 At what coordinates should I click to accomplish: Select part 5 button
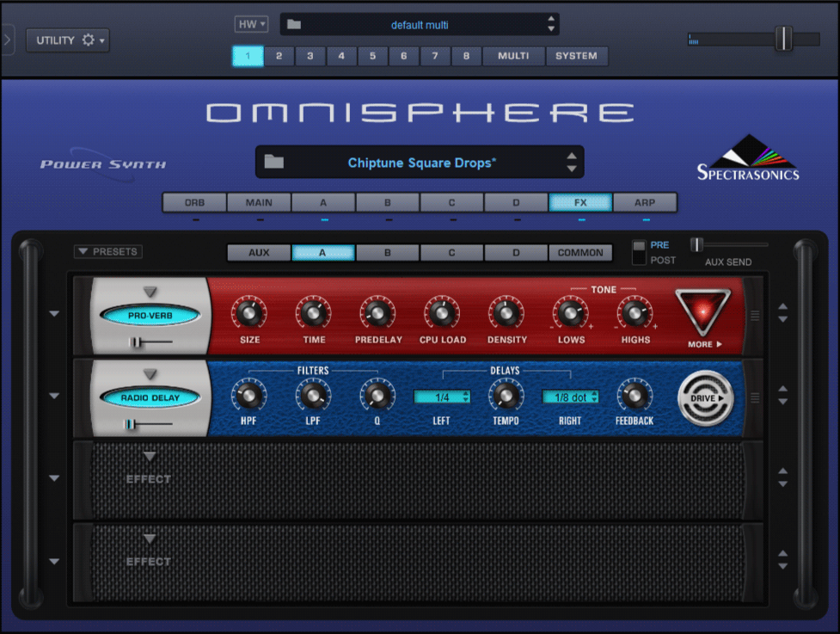point(373,56)
